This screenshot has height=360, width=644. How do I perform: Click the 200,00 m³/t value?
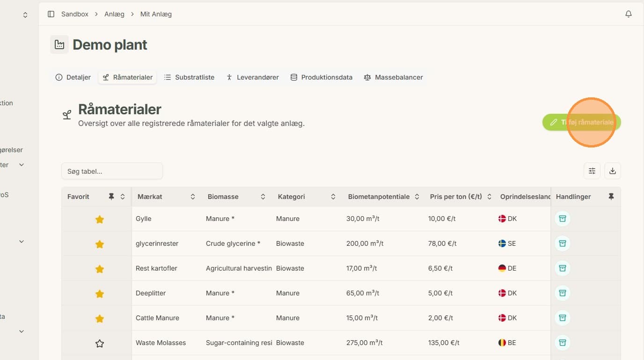click(365, 243)
